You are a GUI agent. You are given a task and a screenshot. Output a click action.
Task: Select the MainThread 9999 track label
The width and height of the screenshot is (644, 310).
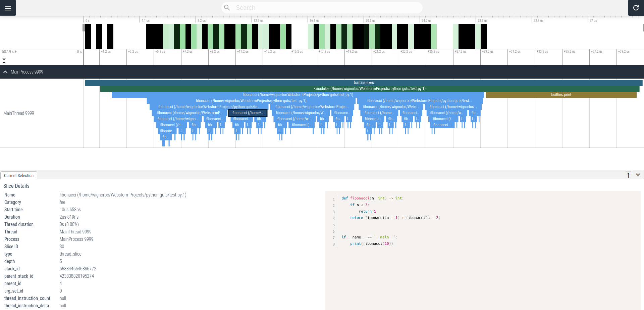pyautogui.click(x=19, y=113)
